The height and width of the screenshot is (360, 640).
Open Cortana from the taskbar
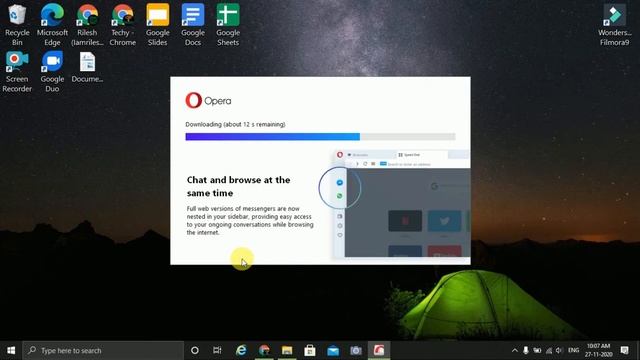tap(195, 350)
